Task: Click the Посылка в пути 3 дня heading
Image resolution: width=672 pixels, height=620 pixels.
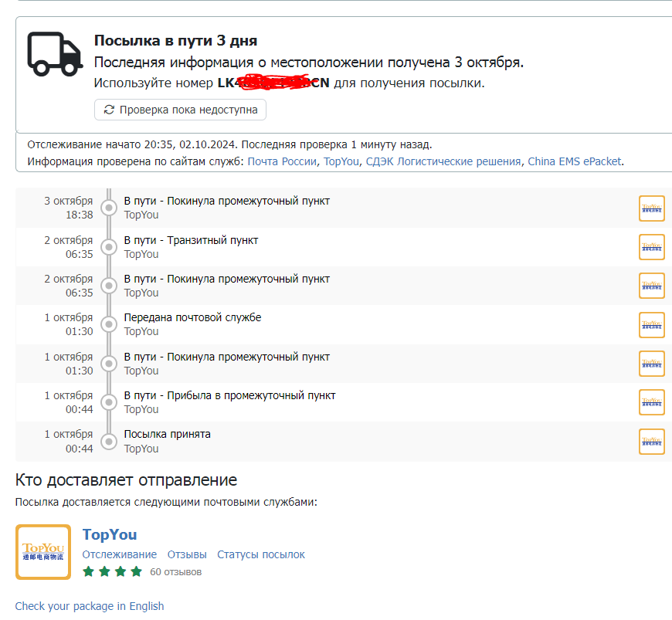Action: point(175,41)
